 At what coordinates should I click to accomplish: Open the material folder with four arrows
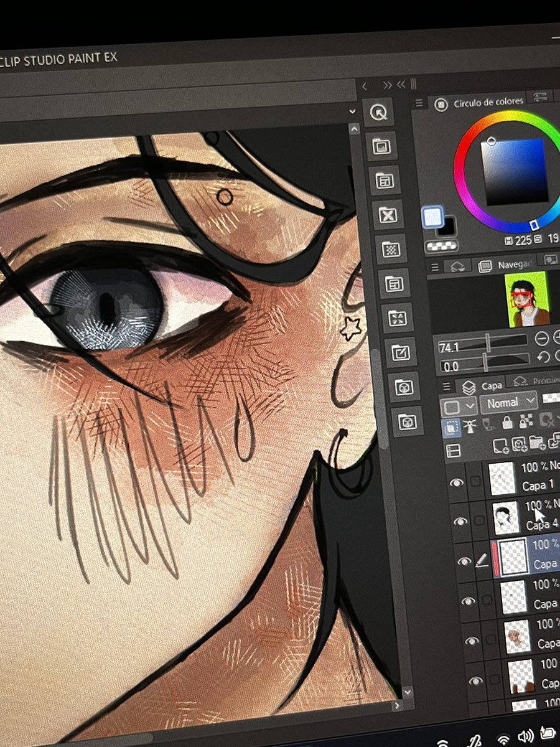coord(398,318)
